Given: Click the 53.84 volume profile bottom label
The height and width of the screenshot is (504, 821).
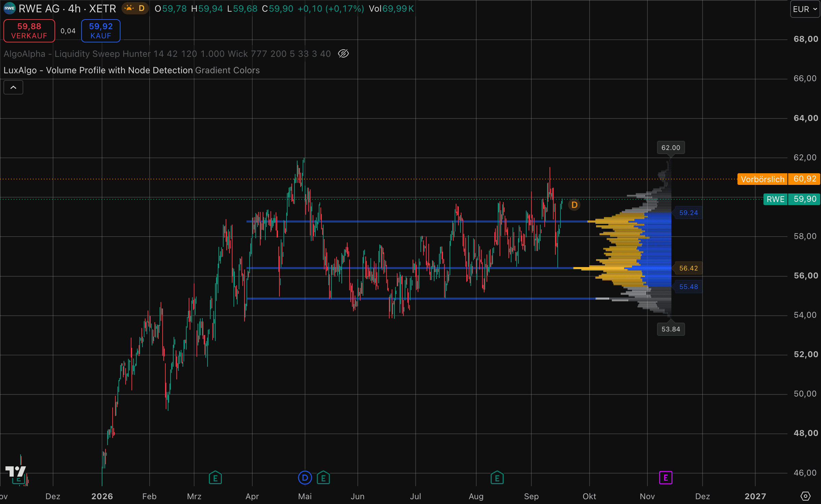Looking at the screenshot, I should (671, 329).
